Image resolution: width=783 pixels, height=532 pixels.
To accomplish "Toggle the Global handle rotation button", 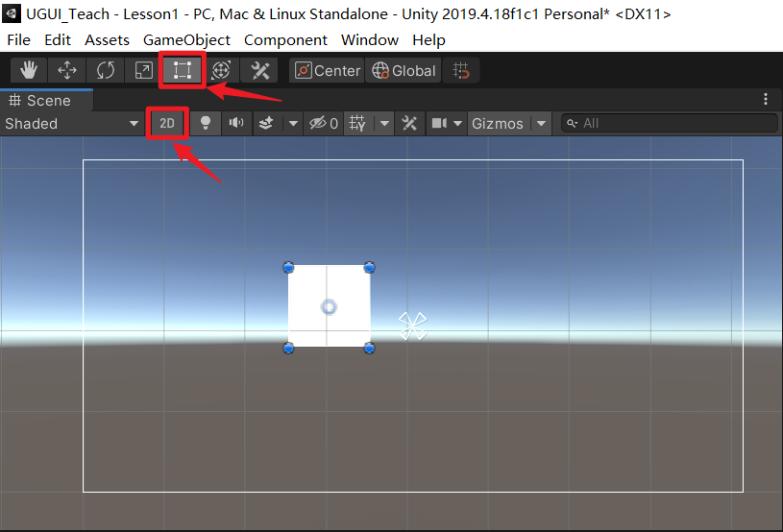I will pos(404,70).
